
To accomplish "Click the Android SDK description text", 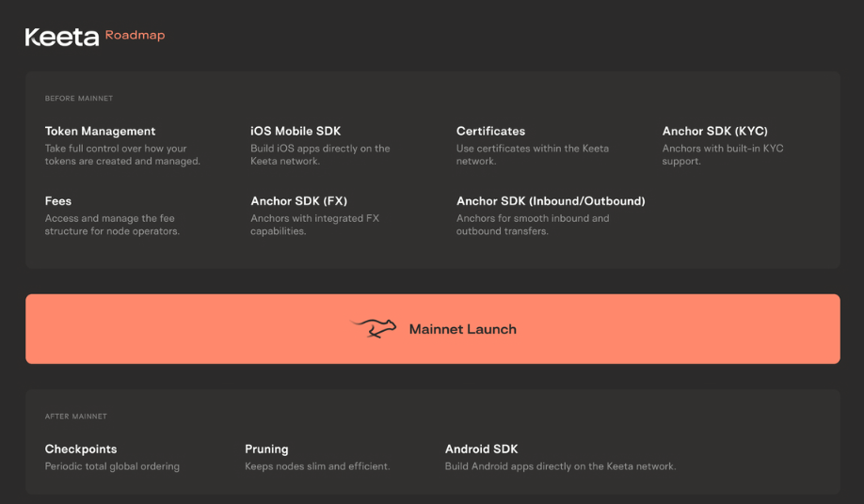I will coord(560,466).
